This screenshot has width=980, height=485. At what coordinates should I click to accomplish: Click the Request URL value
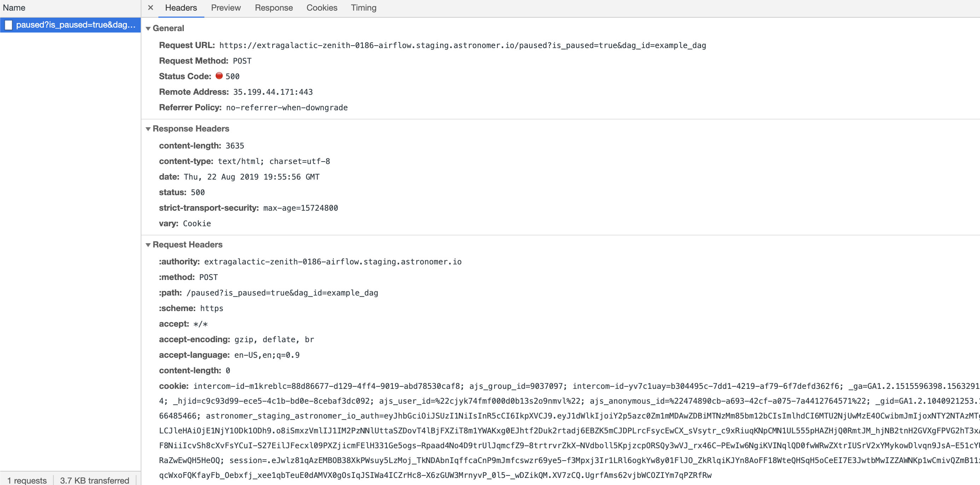tap(462, 45)
